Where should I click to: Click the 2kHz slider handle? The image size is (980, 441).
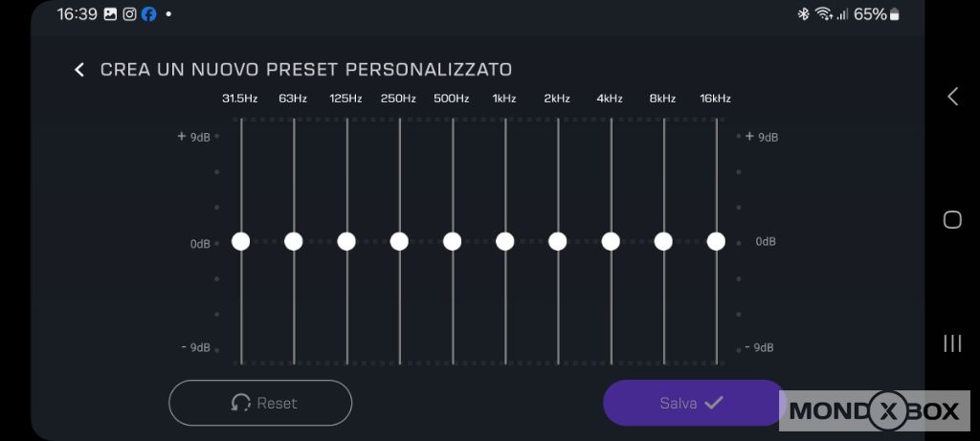click(558, 241)
